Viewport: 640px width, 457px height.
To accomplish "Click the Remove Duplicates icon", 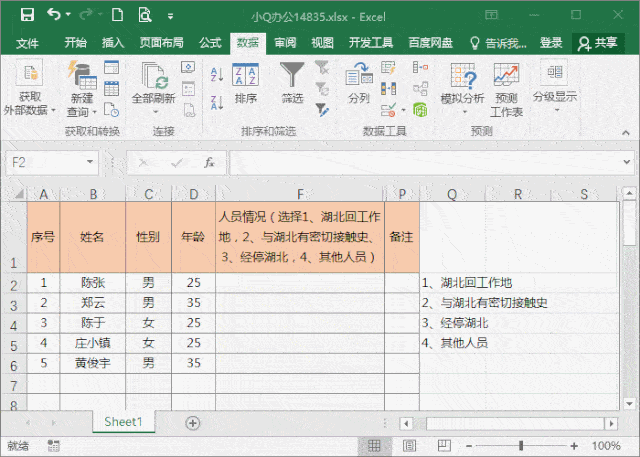I will [x=388, y=89].
